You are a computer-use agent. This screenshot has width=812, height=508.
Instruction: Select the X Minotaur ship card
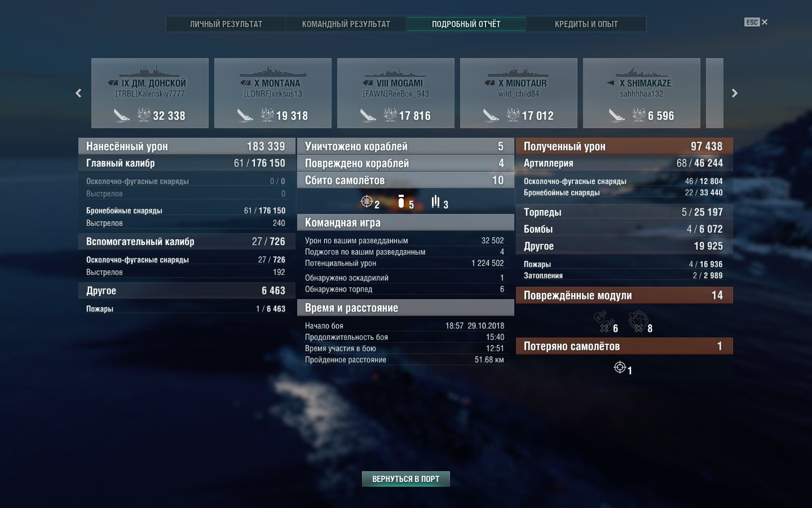pos(519,93)
